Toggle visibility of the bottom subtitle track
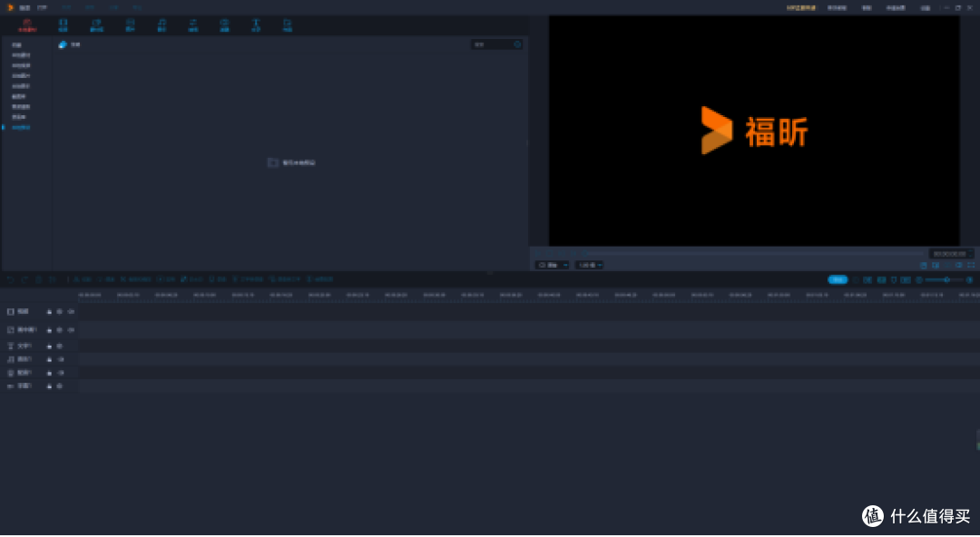Viewport: 980px width, 537px height. pos(59,386)
